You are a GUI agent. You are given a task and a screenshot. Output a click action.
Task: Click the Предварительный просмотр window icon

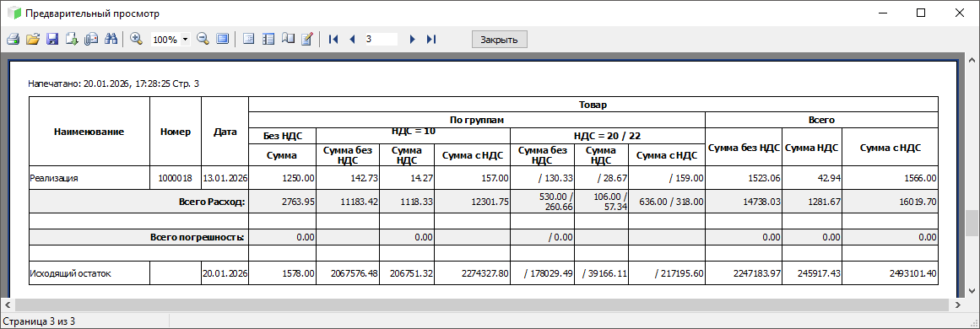point(14,13)
